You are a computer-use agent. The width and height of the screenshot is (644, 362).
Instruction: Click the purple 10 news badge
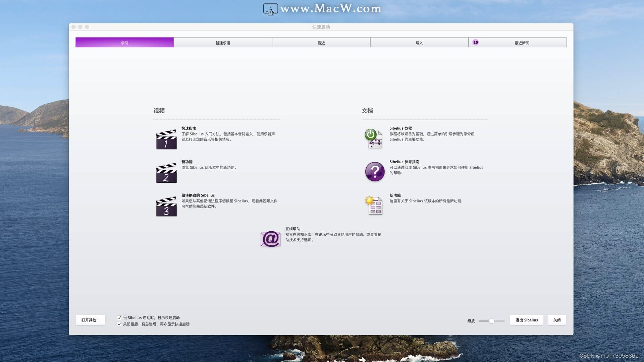[475, 43]
